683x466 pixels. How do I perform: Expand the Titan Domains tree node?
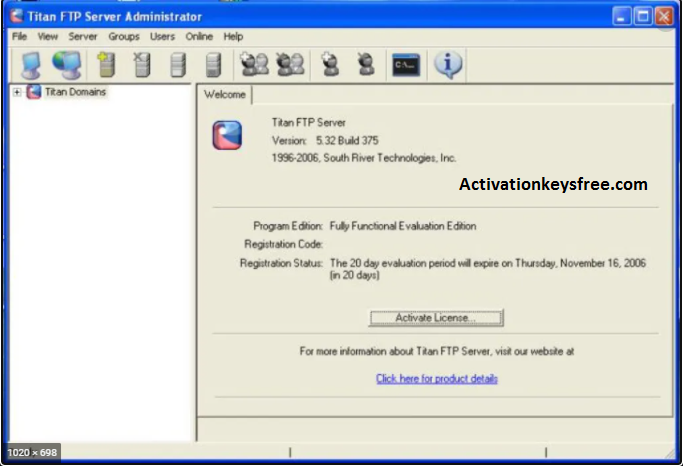pos(17,92)
